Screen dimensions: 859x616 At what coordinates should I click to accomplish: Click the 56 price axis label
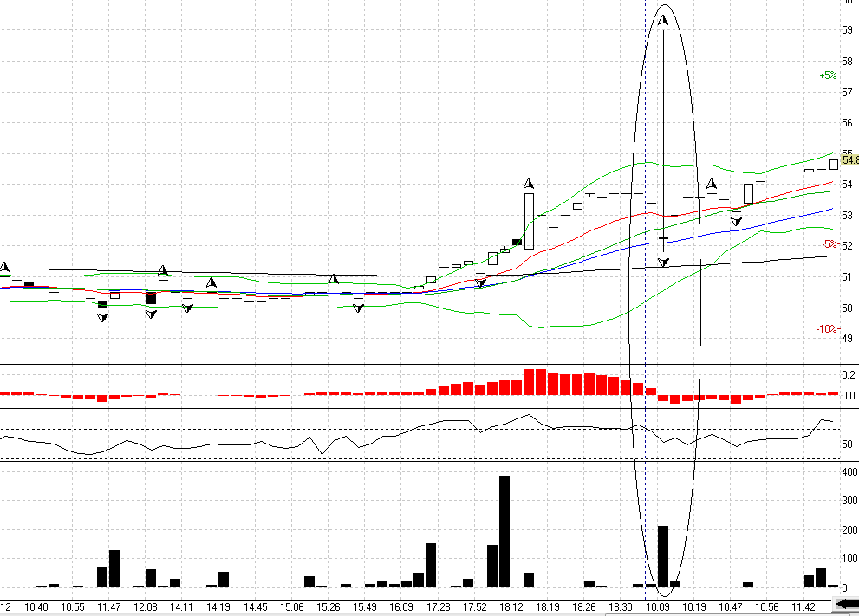(848, 123)
